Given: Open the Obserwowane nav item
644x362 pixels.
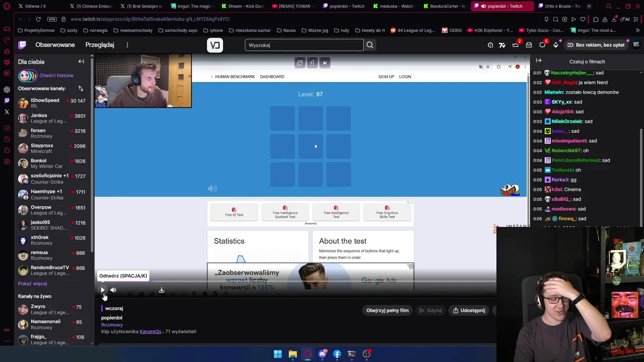Looking at the screenshot, I should pyautogui.click(x=55, y=45).
